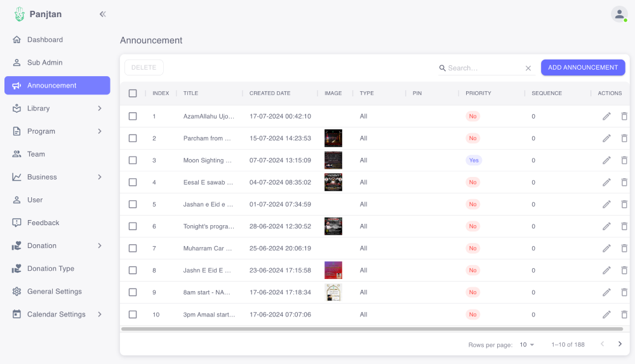The height and width of the screenshot is (364, 635).
Task: Click edit pencil for Tonight's program row
Action: click(x=606, y=226)
